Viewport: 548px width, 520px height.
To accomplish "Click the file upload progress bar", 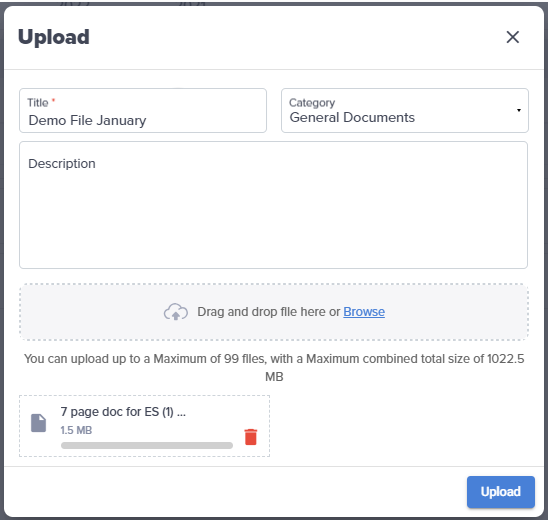I will (147, 445).
